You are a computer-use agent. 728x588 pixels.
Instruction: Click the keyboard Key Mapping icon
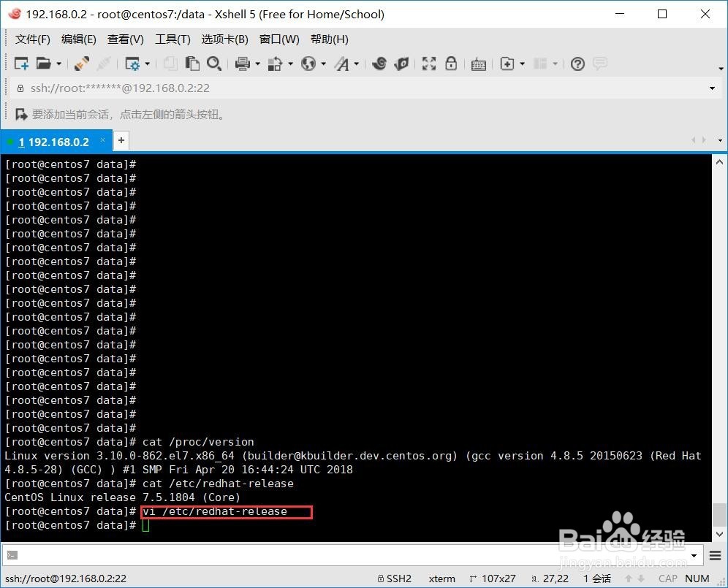[479, 64]
